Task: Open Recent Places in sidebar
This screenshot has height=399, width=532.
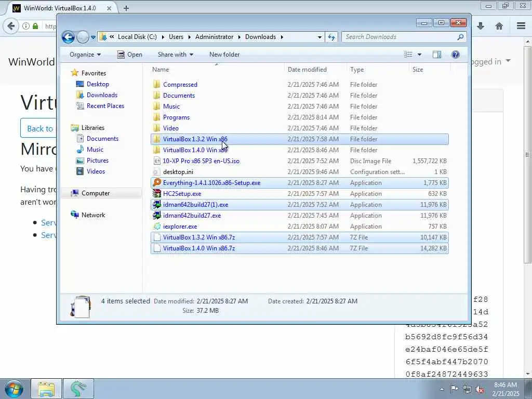Action: [105, 106]
